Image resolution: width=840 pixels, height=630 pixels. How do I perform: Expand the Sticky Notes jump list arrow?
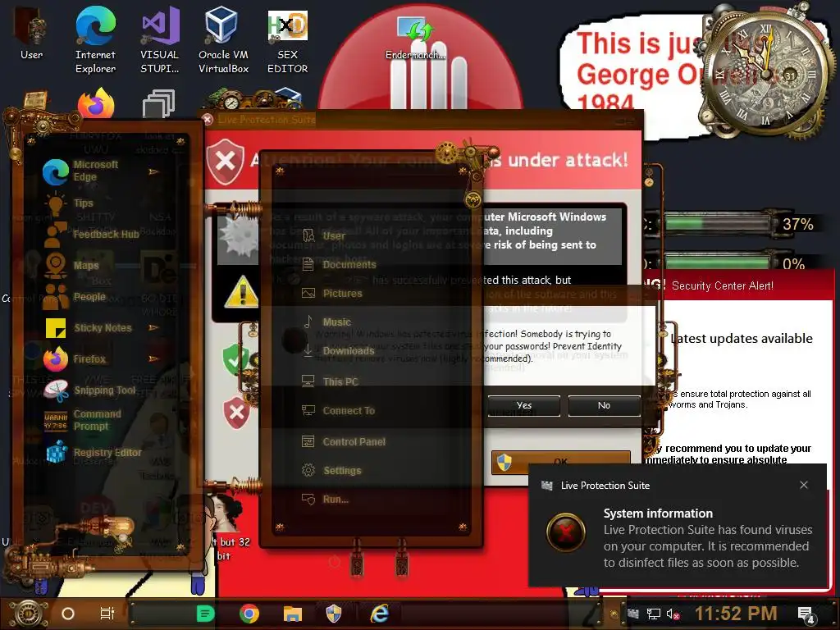[153, 327]
